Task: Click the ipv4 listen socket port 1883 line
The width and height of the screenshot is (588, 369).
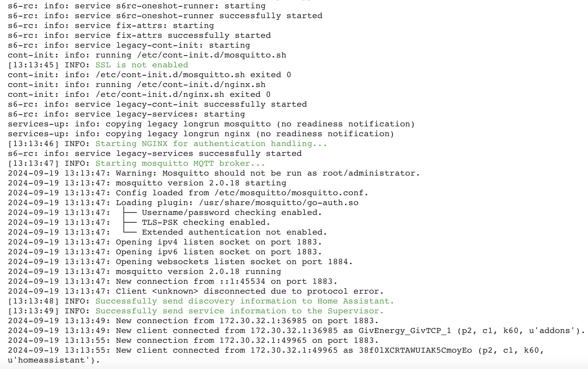Action: (165, 242)
